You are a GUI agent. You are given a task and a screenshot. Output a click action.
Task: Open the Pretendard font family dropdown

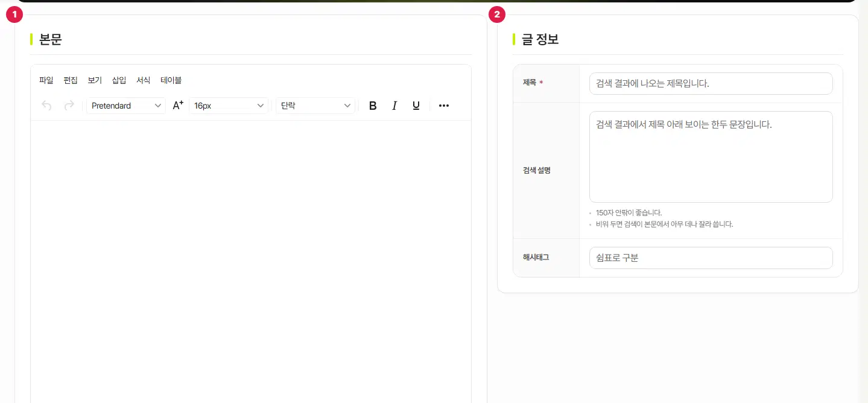click(126, 106)
